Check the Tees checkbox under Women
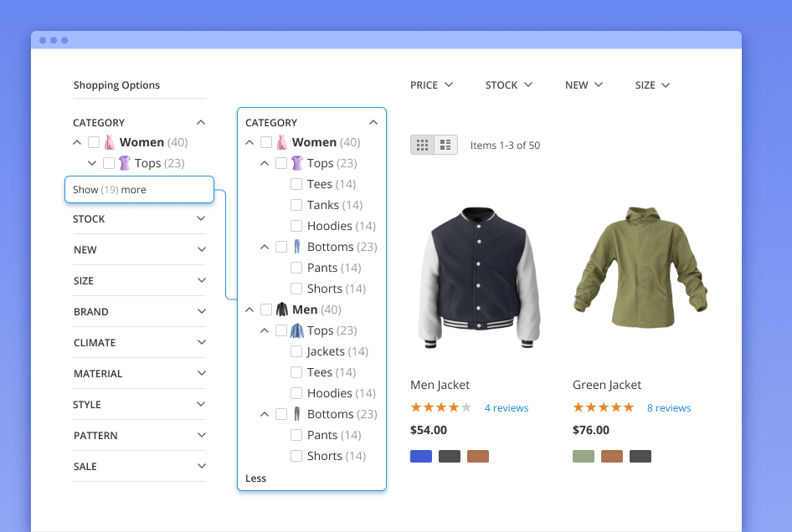The height and width of the screenshot is (532, 792). (296, 183)
